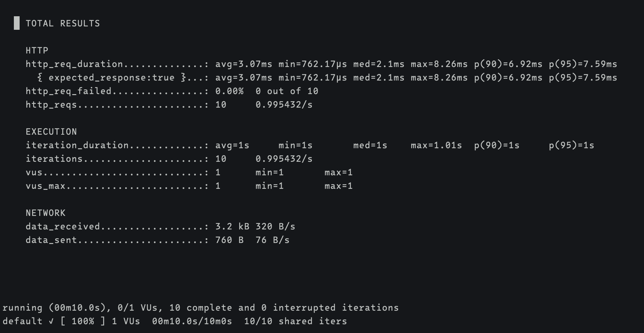Click the 0.00% failure rate value

[229, 91]
